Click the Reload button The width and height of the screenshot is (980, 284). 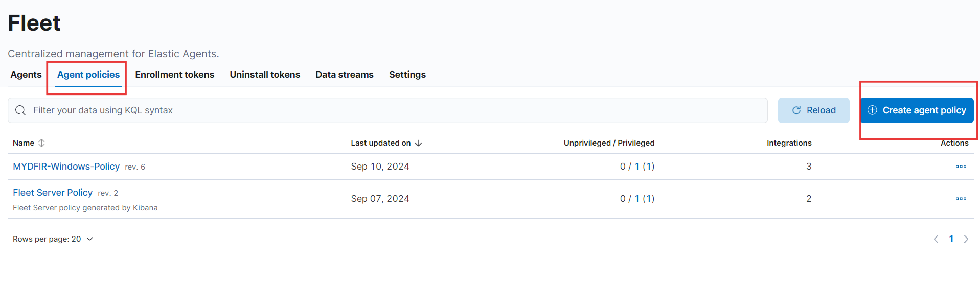[814, 110]
